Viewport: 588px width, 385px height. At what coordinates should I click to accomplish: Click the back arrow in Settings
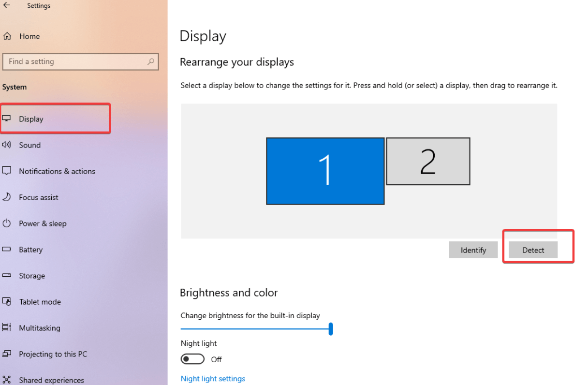point(7,5)
